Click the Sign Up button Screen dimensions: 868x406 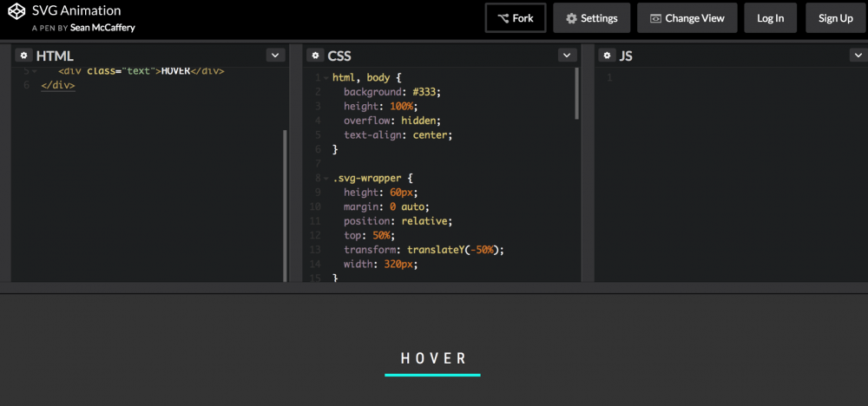pyautogui.click(x=835, y=18)
